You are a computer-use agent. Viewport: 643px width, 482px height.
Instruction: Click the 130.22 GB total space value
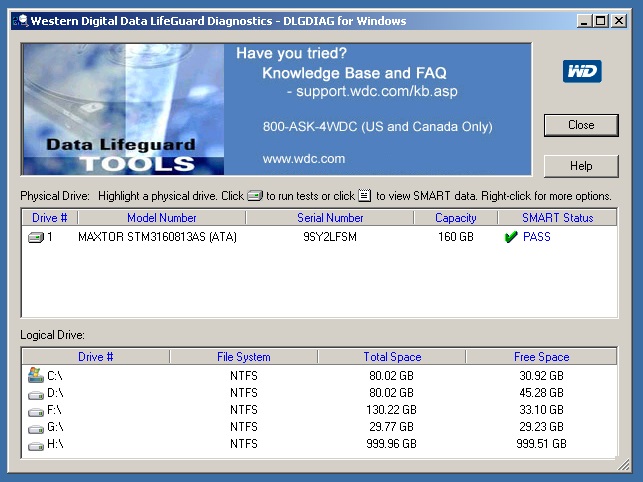[391, 410]
